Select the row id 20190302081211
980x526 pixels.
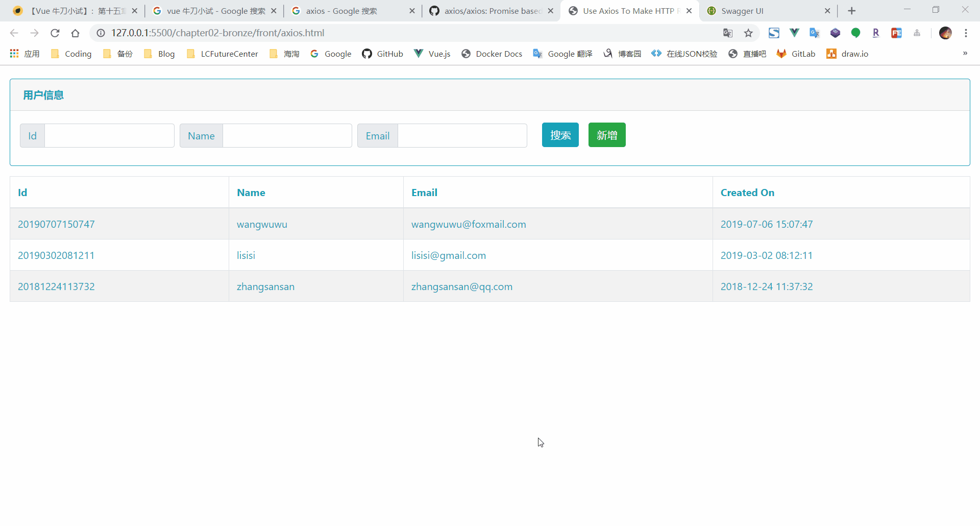pyautogui.click(x=56, y=255)
